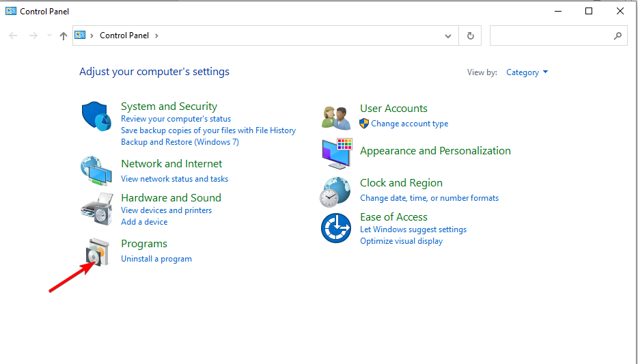Open Review your computer's status
The width and height of the screenshot is (638, 364).
click(x=176, y=119)
